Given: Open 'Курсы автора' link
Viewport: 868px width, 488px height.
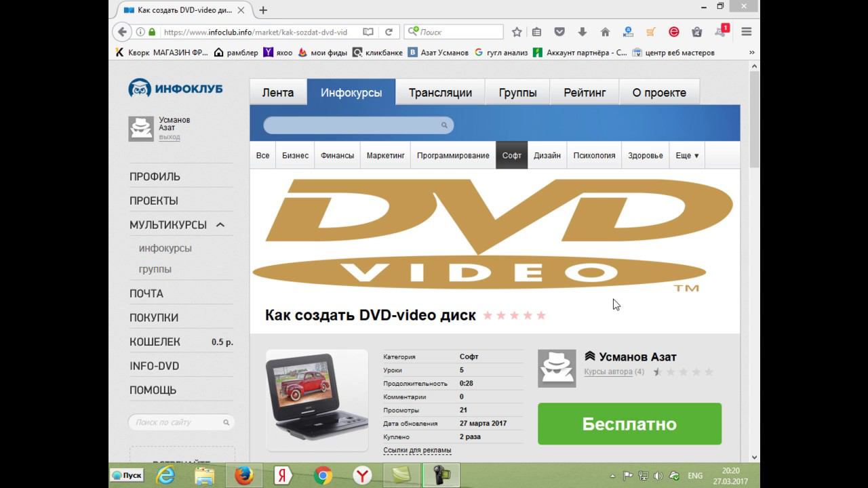Looking at the screenshot, I should (x=608, y=371).
